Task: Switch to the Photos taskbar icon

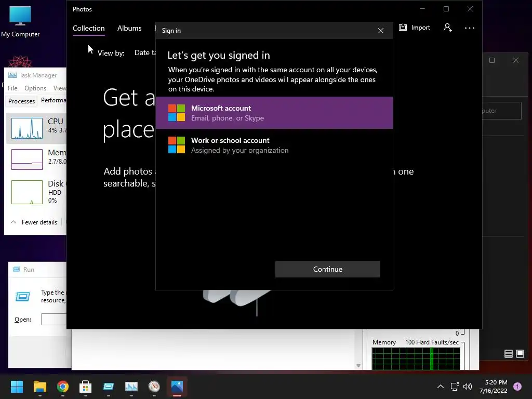Action: pos(177,387)
